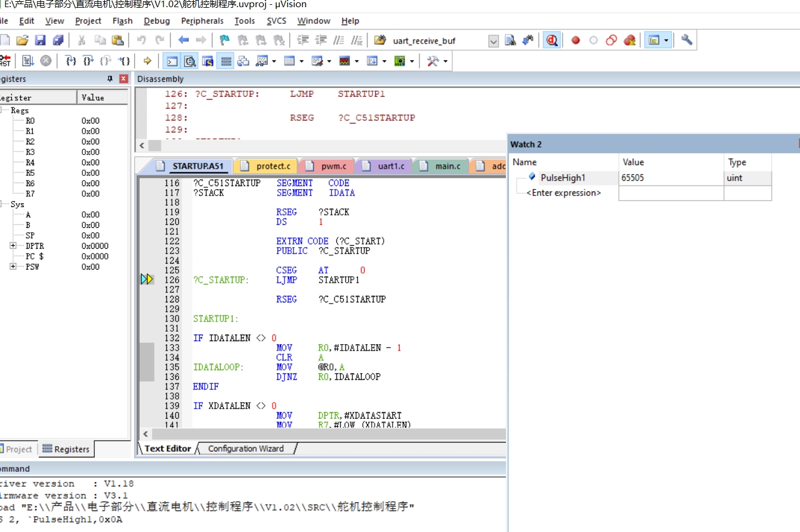800x532 pixels.
Task: Click the Start/Stop Debug Session icon
Action: click(x=552, y=41)
